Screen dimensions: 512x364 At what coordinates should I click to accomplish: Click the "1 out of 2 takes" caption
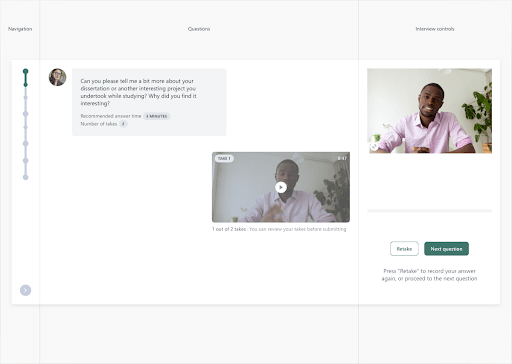tap(229, 229)
